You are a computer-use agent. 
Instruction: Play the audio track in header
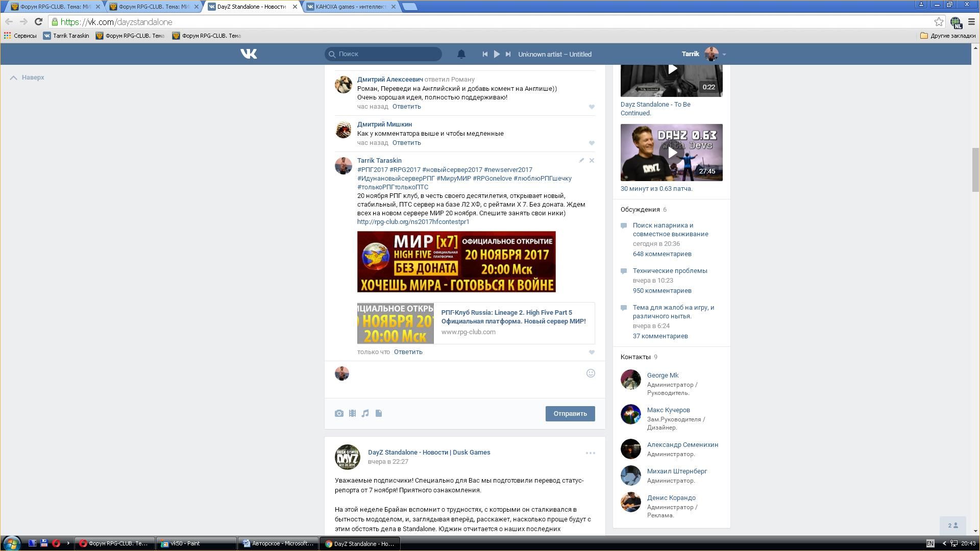coord(496,54)
